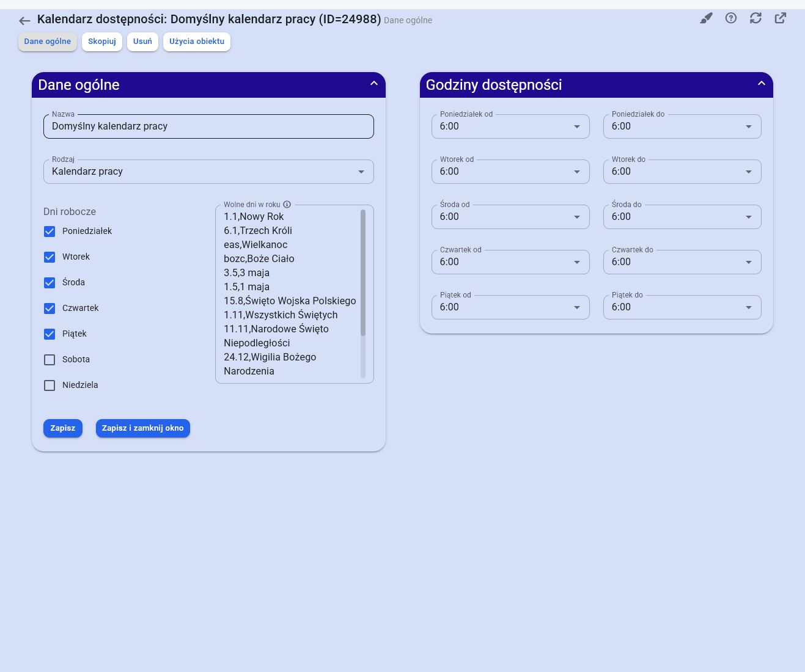Click the Skopiuj tab button

[x=102, y=42]
